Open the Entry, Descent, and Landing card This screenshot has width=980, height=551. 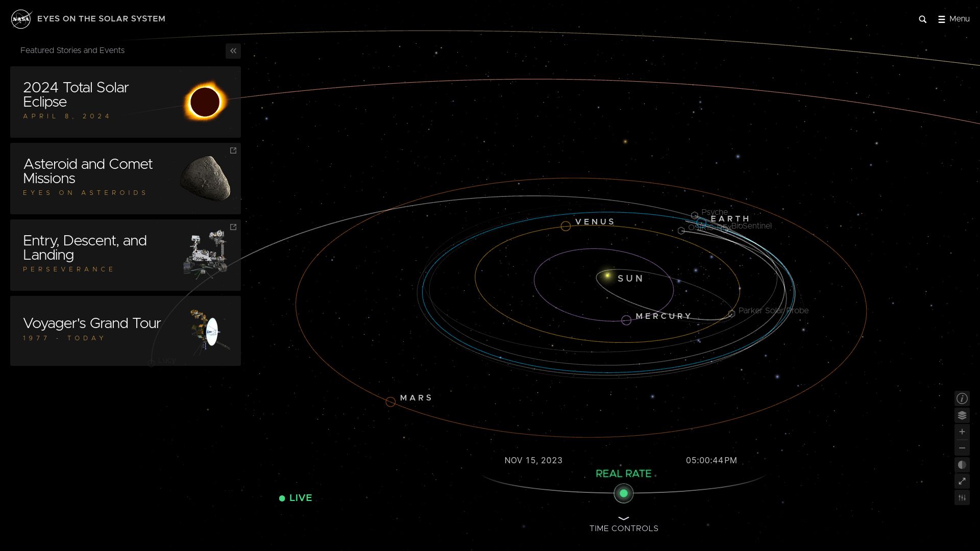click(x=126, y=255)
